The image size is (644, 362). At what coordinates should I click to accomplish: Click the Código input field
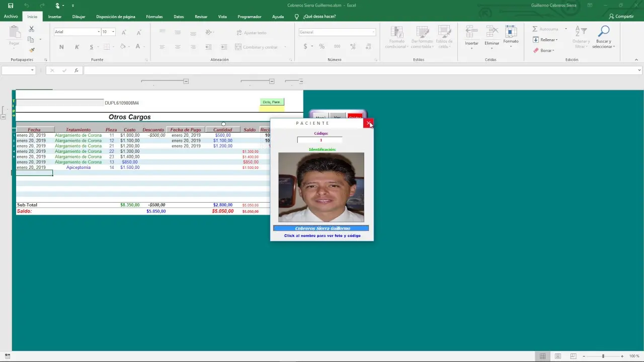(320, 140)
